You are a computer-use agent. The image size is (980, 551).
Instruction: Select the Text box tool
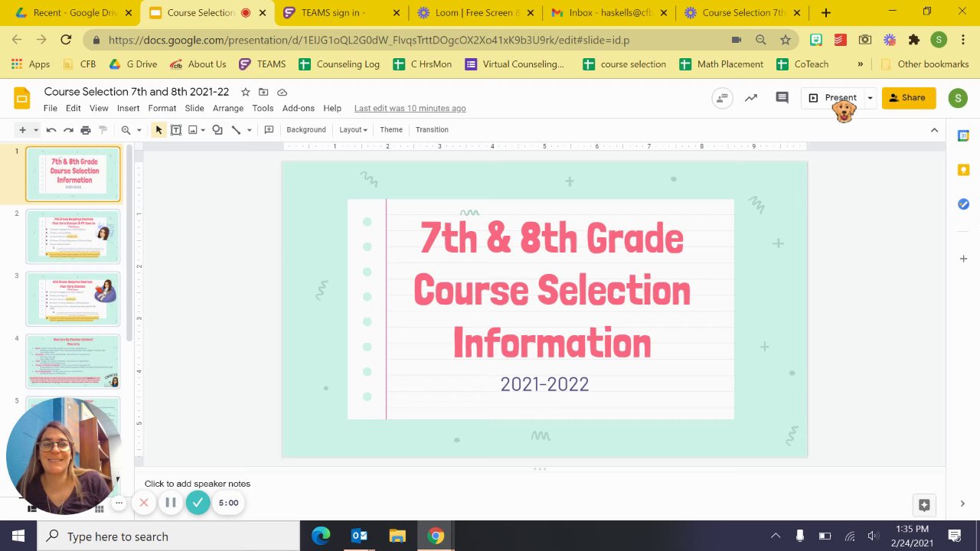tap(175, 130)
